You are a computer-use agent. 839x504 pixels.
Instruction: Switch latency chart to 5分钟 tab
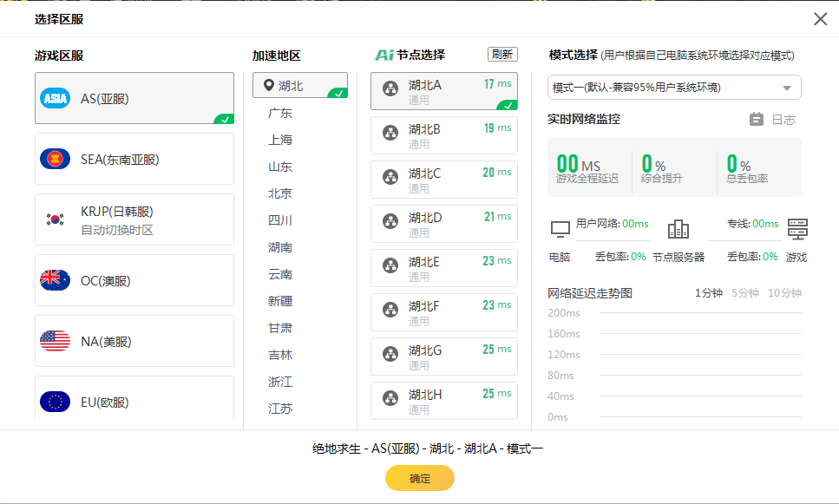pyautogui.click(x=744, y=293)
